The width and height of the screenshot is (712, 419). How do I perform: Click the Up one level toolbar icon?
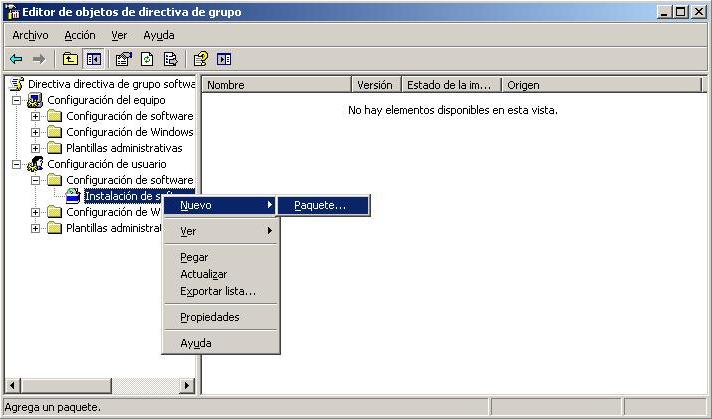[70, 59]
